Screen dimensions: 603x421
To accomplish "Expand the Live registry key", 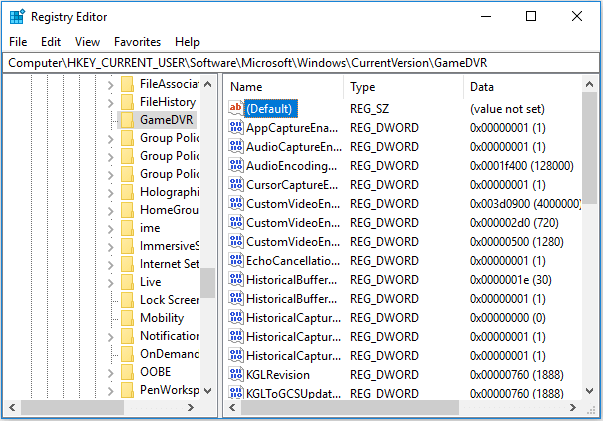I will [x=110, y=282].
